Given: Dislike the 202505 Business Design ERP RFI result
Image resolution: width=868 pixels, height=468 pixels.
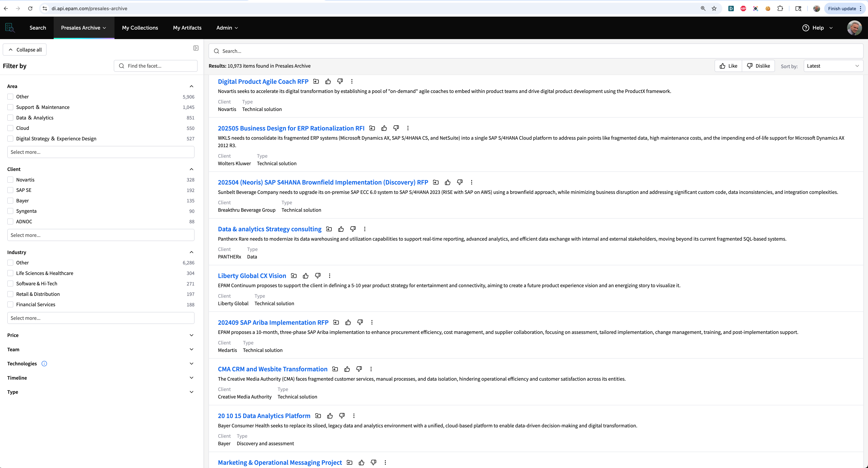Looking at the screenshot, I should (x=396, y=128).
